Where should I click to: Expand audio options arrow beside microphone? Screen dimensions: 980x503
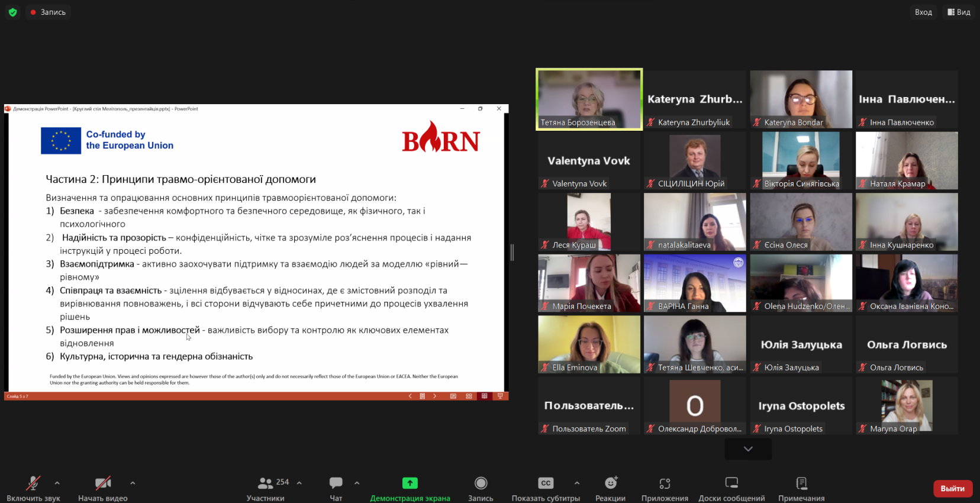tap(57, 483)
